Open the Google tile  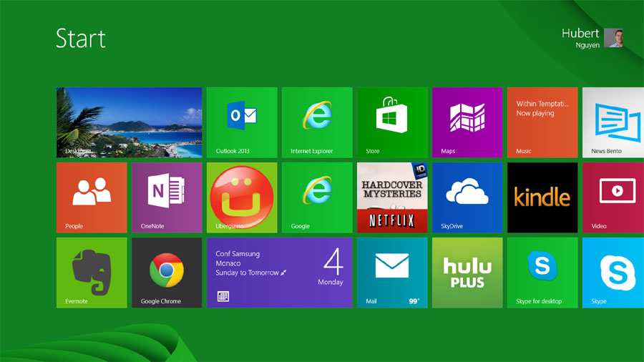(317, 197)
